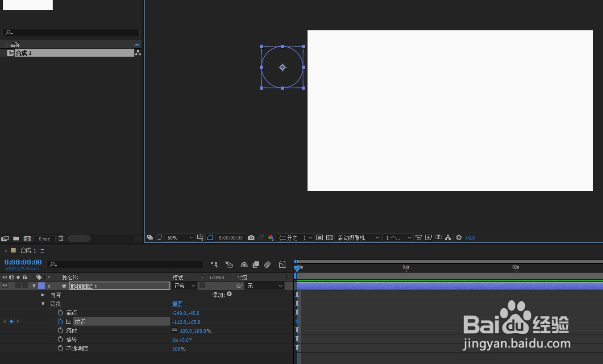Hide 形状图层 1 with the eye toggle

pos(5,285)
